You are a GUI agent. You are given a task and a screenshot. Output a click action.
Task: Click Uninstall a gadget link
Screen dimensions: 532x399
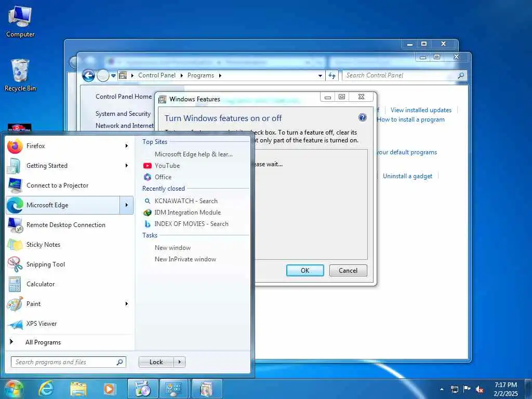pos(407,176)
